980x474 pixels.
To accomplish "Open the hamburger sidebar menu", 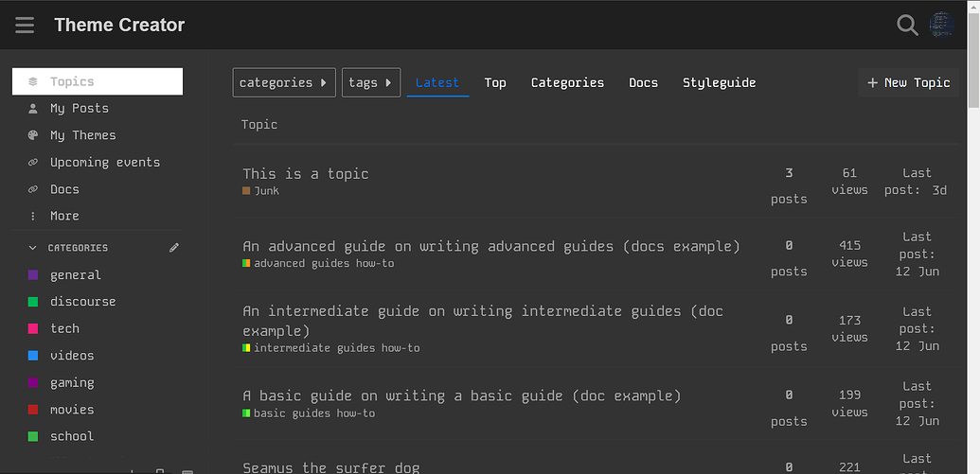I will (25, 26).
